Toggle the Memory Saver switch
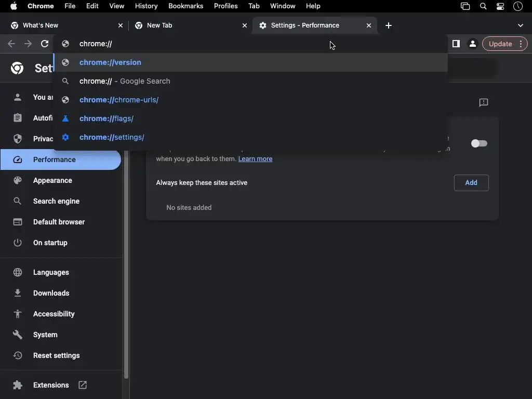Image resolution: width=532 pixels, height=399 pixels. coord(479,143)
